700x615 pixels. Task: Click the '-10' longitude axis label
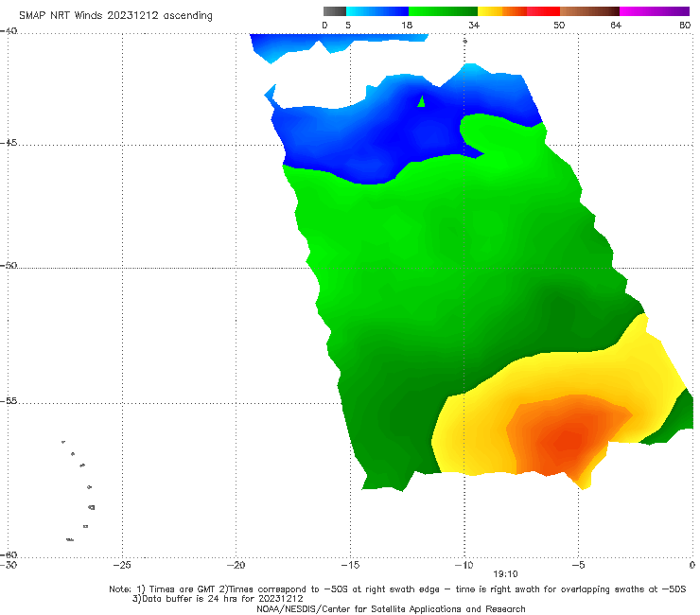click(x=464, y=565)
